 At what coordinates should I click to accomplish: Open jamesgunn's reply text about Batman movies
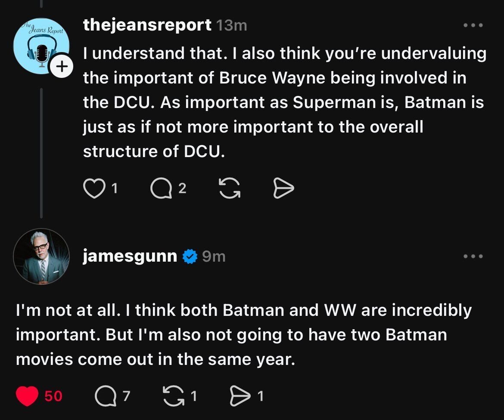243,334
